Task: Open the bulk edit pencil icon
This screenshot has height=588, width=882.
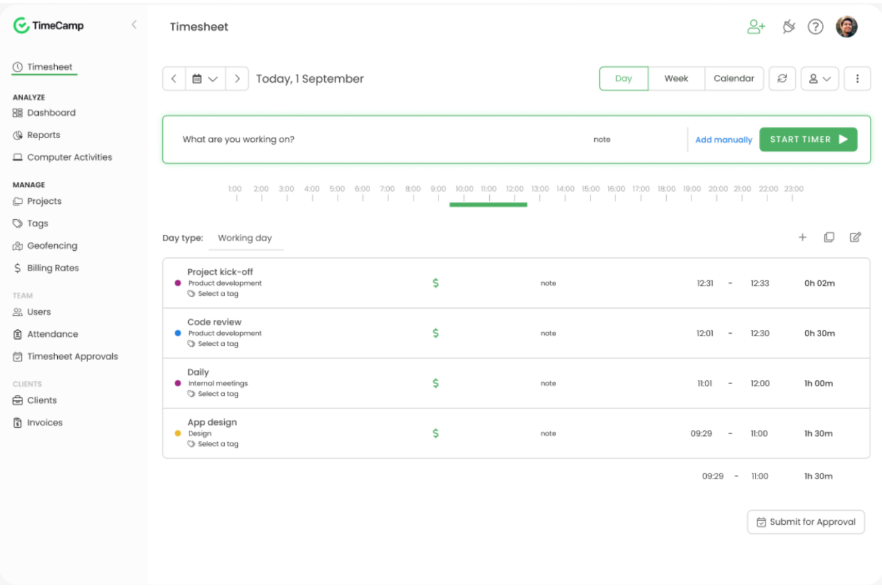Action: point(855,237)
